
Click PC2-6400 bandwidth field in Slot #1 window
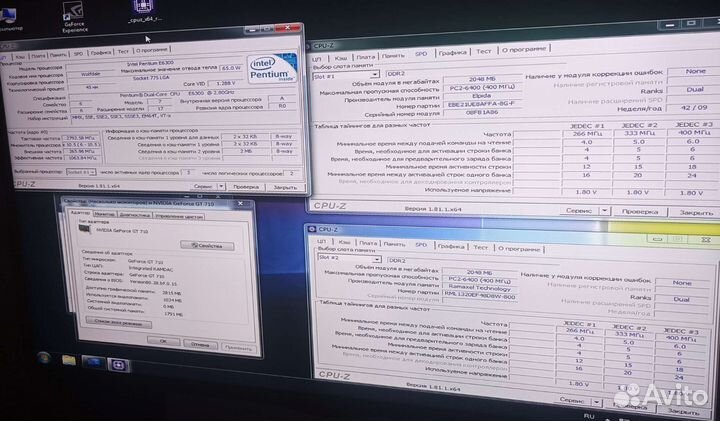click(482, 87)
